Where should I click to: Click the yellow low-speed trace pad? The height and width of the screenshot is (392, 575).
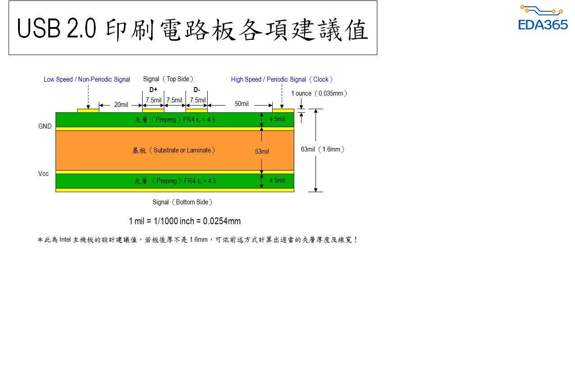pyautogui.click(x=88, y=110)
